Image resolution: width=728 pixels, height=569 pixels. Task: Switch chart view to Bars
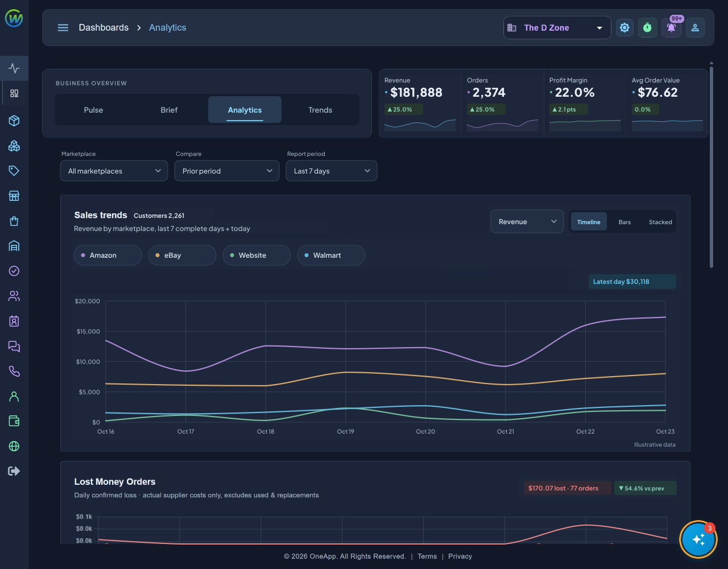click(624, 222)
